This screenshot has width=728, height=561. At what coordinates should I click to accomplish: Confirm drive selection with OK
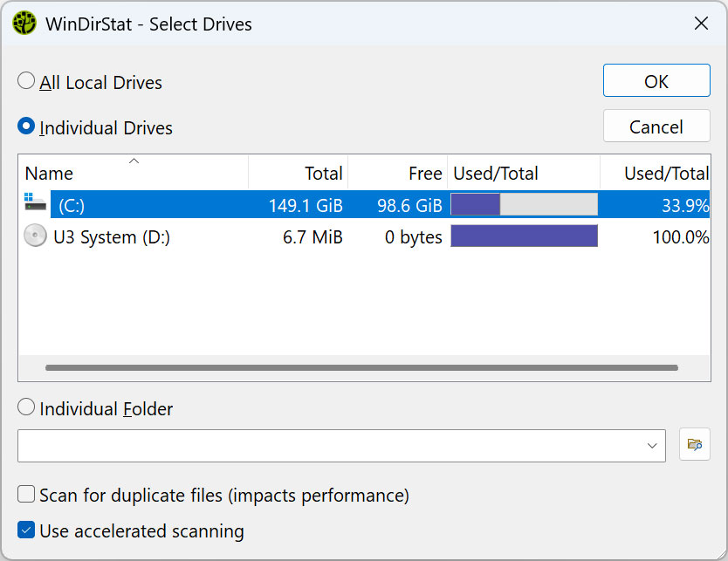click(x=656, y=80)
